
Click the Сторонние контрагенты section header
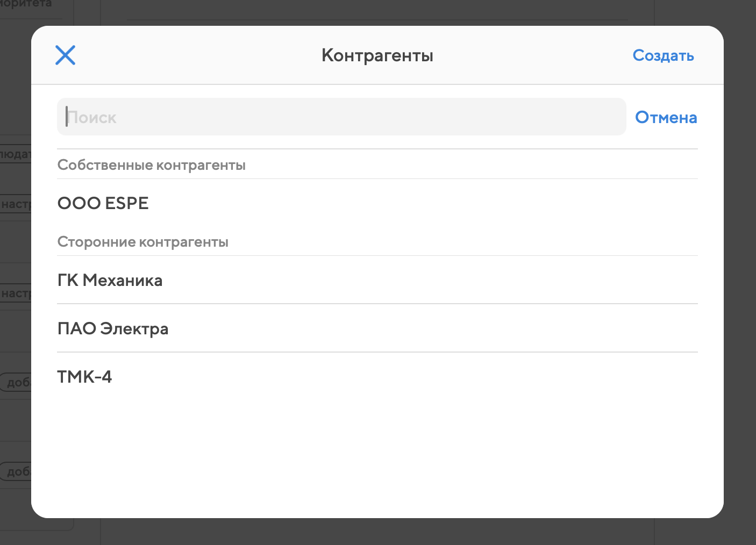pos(143,242)
